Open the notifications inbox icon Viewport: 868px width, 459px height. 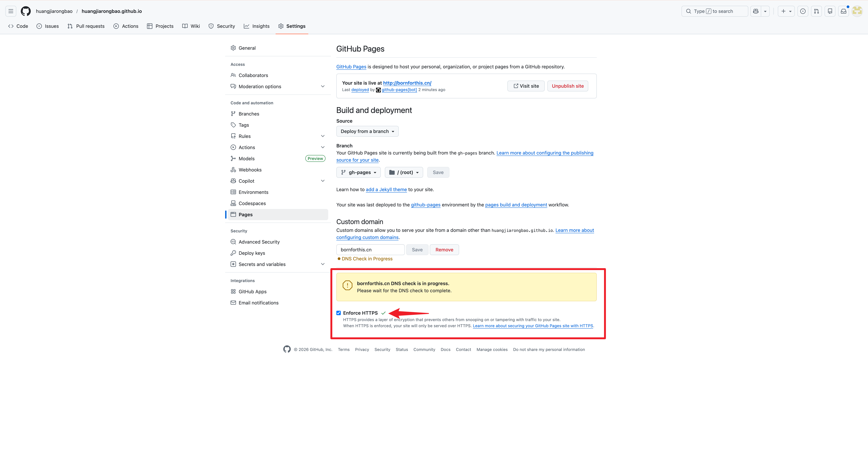click(x=843, y=11)
